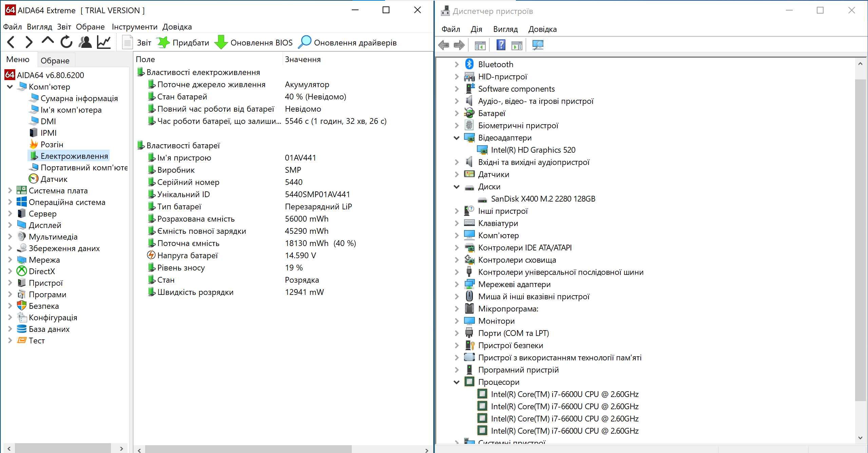868x453 pixels.
Task: Click Значення column header in AIDA64
Action: click(x=357, y=59)
